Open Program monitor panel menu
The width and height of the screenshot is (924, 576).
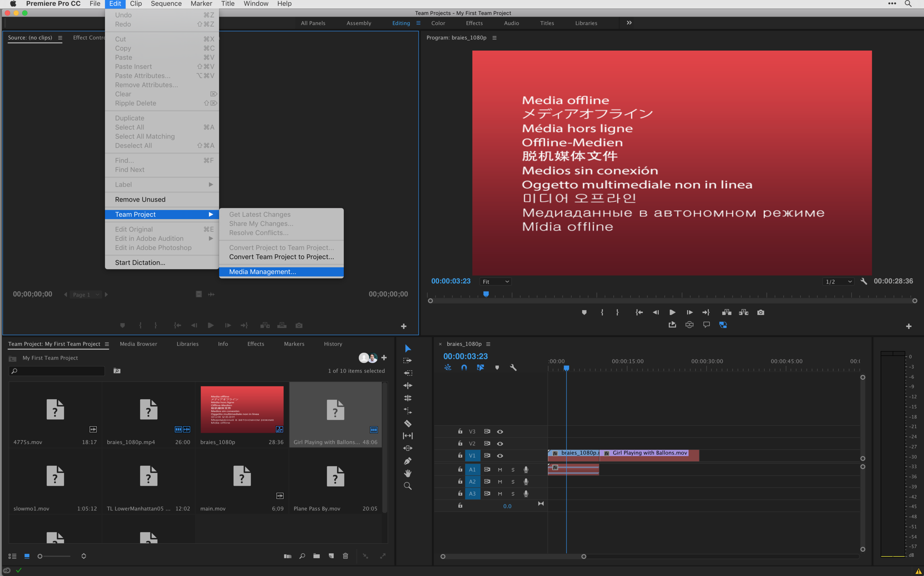[x=495, y=38]
